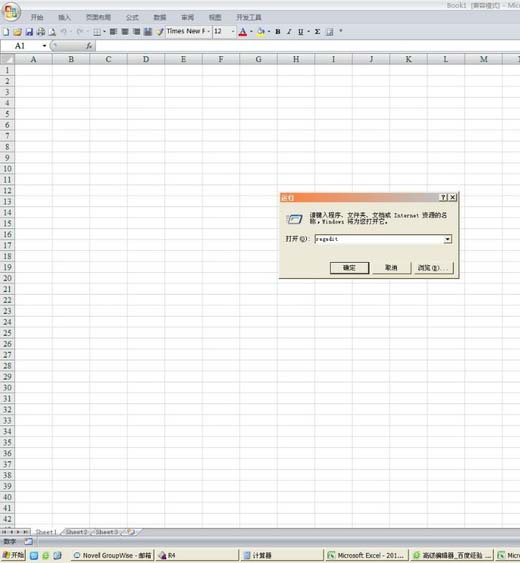Screen dimensions: 520x563
Task: Switch to Sheet2 tab
Action: click(x=76, y=532)
